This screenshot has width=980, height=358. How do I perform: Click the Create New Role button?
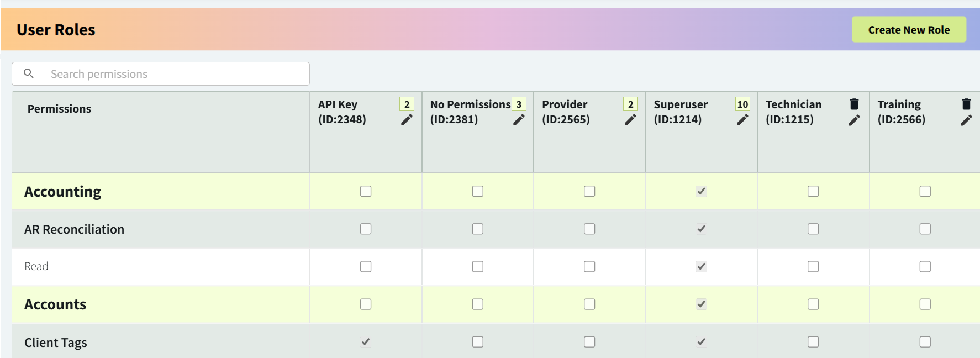tap(909, 29)
